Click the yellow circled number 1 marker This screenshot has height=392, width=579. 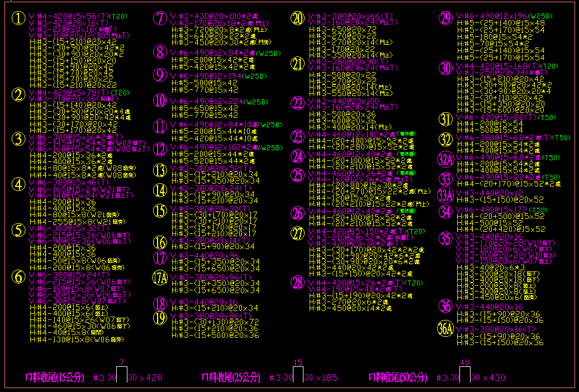(19, 19)
